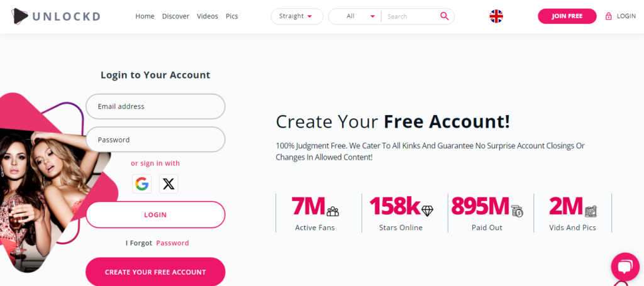Click the white LOGIN button in the form
Viewport: 644px width, 286px height.
[x=155, y=214]
